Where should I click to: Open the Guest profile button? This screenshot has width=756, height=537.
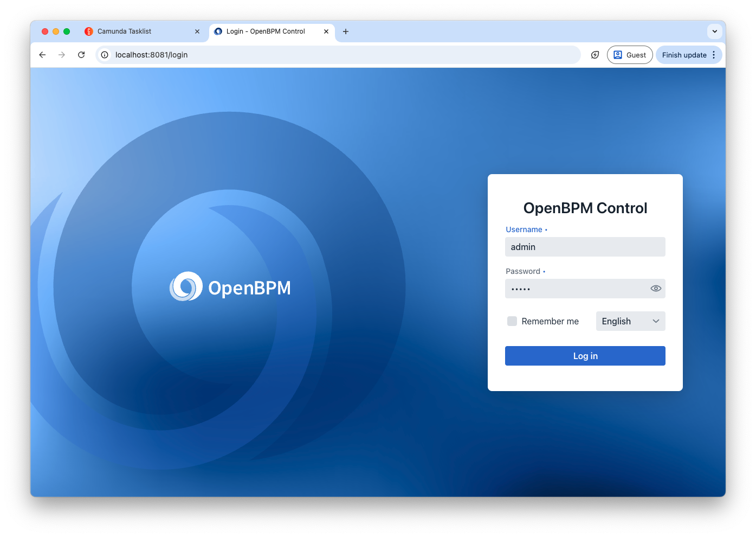click(630, 55)
